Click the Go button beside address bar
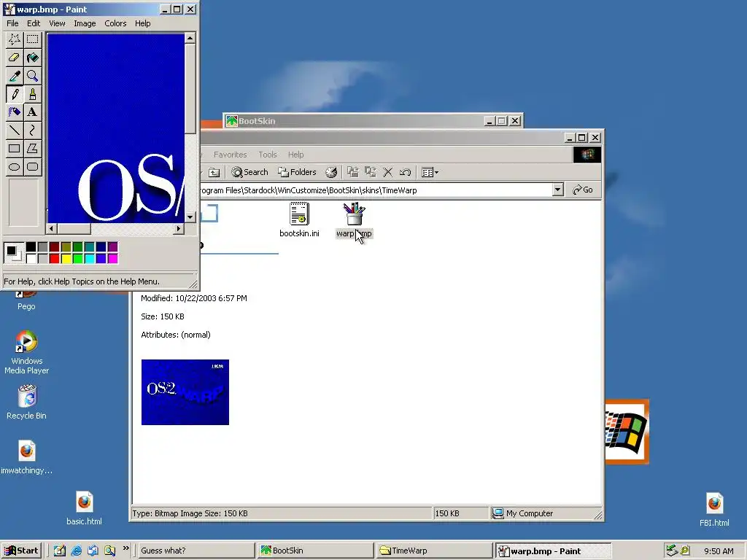747x560 pixels. tap(583, 190)
